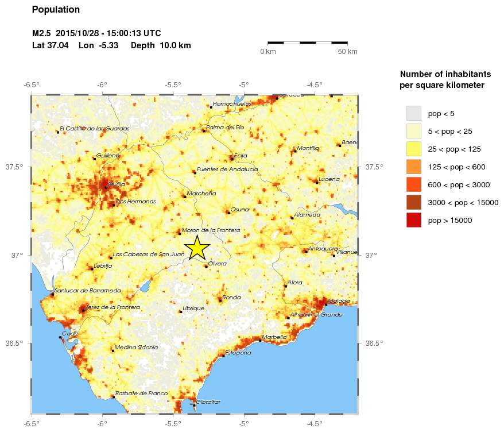This screenshot has width=504, height=432.
Task: Click the gray pop < 5 swatch
Action: point(413,113)
